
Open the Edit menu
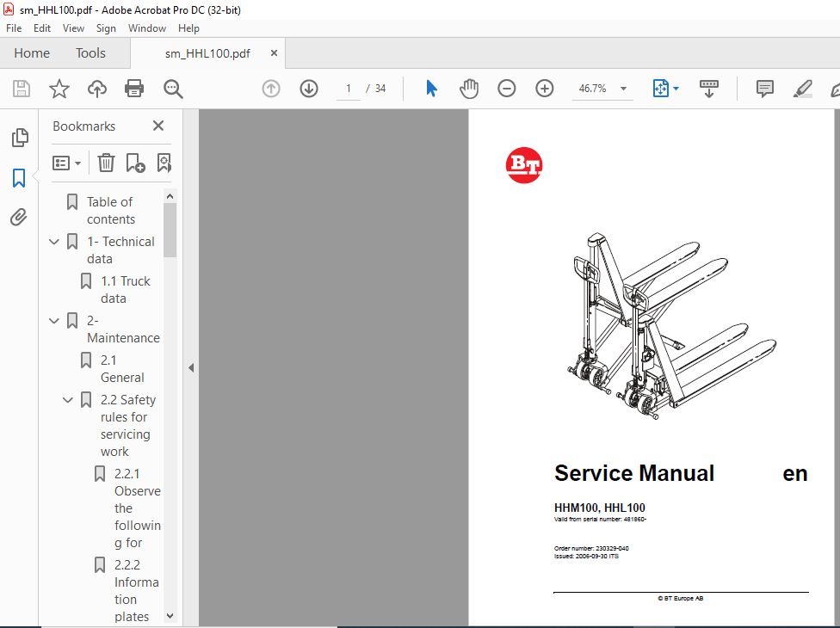click(x=42, y=28)
